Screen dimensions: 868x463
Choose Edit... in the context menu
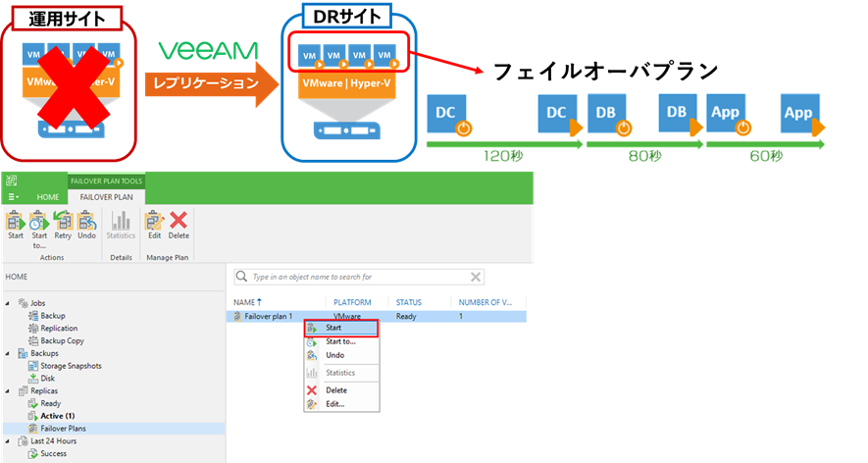(x=341, y=404)
